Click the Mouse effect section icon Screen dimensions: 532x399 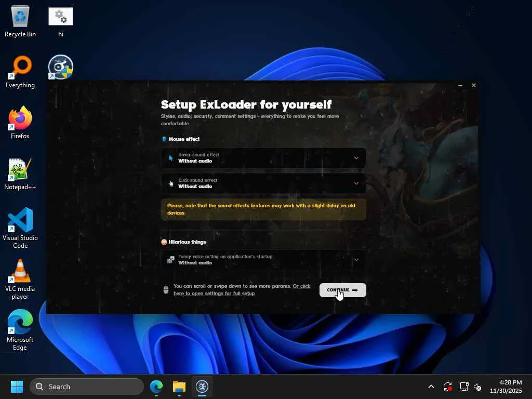pyautogui.click(x=164, y=139)
